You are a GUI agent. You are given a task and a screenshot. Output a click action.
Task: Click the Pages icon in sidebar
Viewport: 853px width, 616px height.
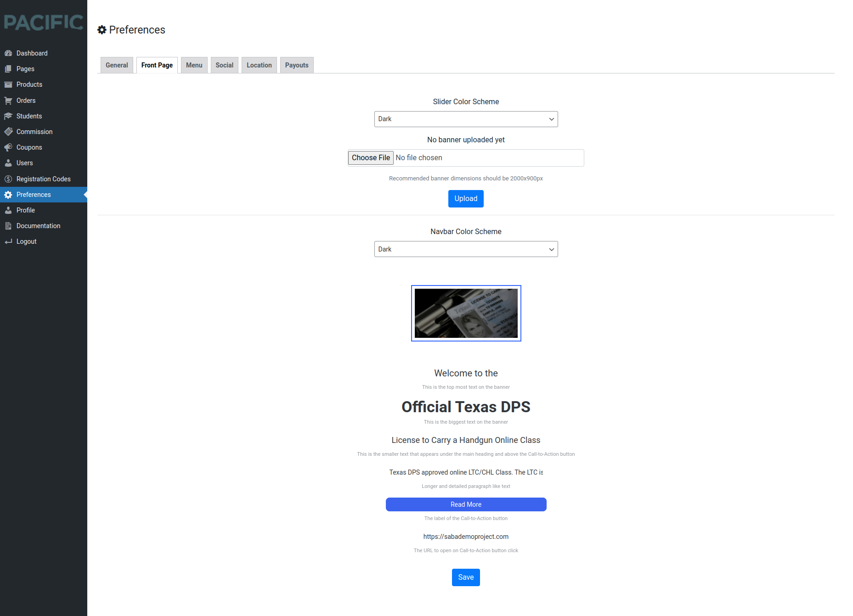[x=8, y=69]
